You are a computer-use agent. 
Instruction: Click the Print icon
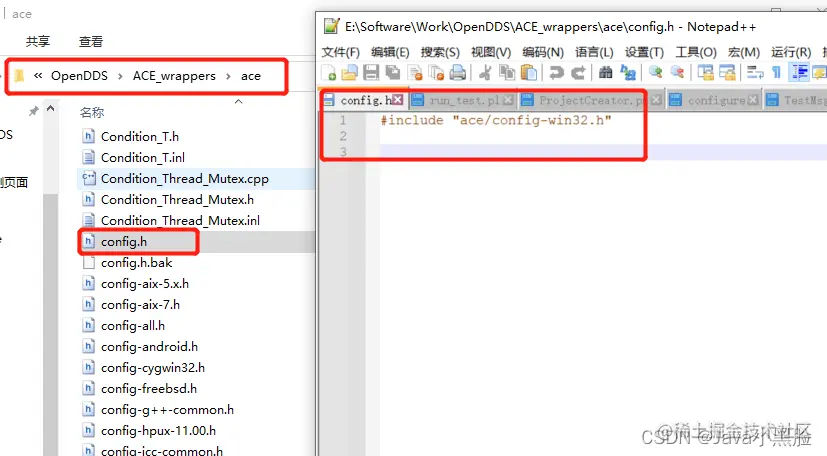coord(458,72)
